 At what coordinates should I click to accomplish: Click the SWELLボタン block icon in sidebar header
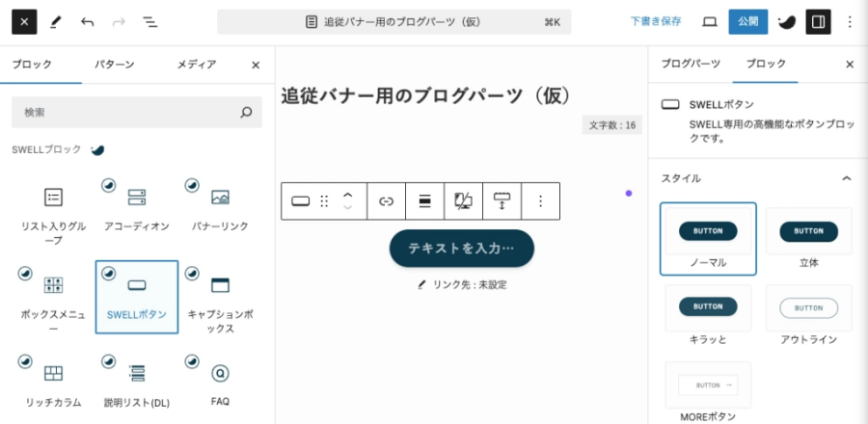pyautogui.click(x=670, y=104)
